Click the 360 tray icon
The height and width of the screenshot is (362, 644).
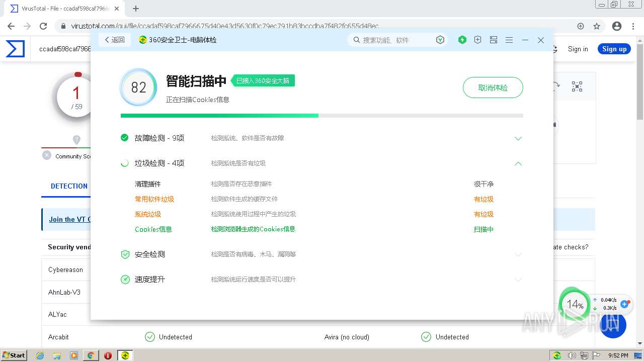[x=557, y=355]
